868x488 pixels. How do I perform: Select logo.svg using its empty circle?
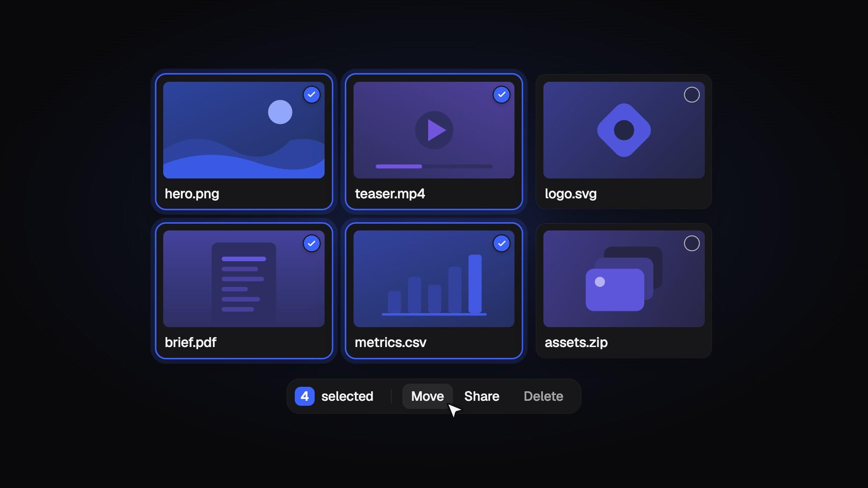pyautogui.click(x=692, y=95)
